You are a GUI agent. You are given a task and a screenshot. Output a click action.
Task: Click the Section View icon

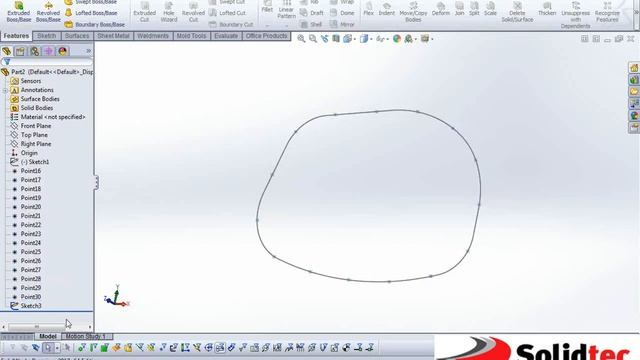(336, 39)
